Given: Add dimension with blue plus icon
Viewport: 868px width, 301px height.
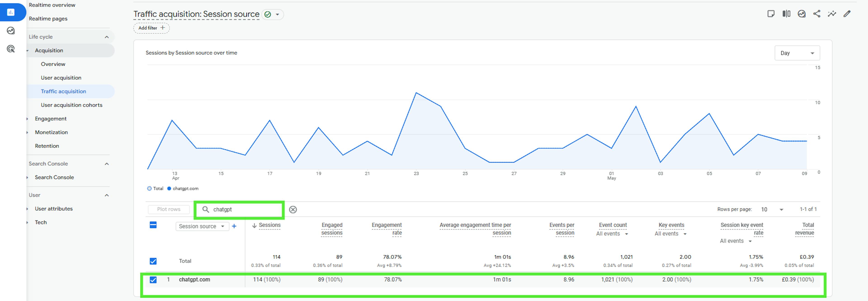Looking at the screenshot, I should 234,226.
